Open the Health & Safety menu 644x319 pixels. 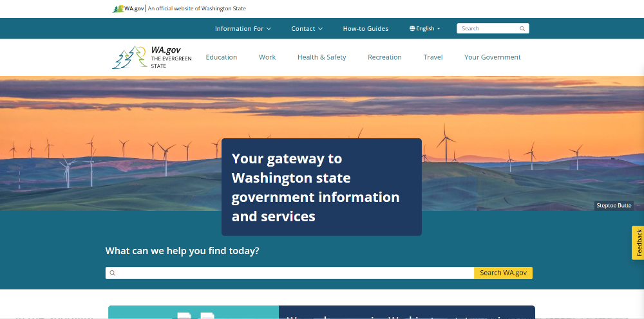(321, 57)
